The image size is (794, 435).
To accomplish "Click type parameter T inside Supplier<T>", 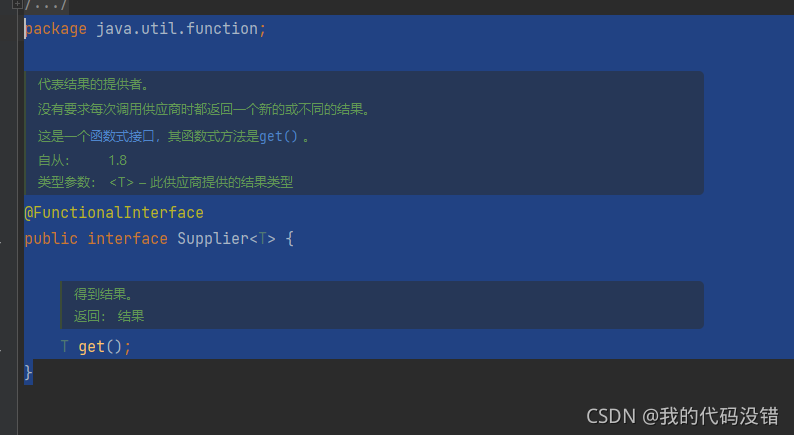I will (262, 239).
